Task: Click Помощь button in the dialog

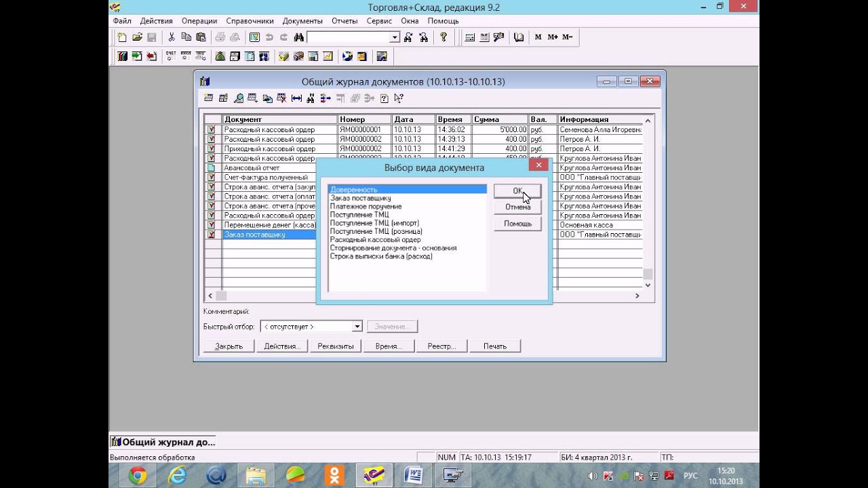Action: (x=517, y=224)
